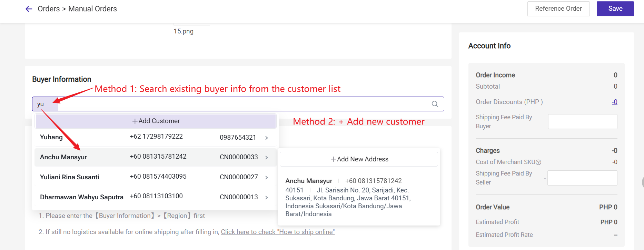
Task: Click Add New Address button
Action: (359, 159)
